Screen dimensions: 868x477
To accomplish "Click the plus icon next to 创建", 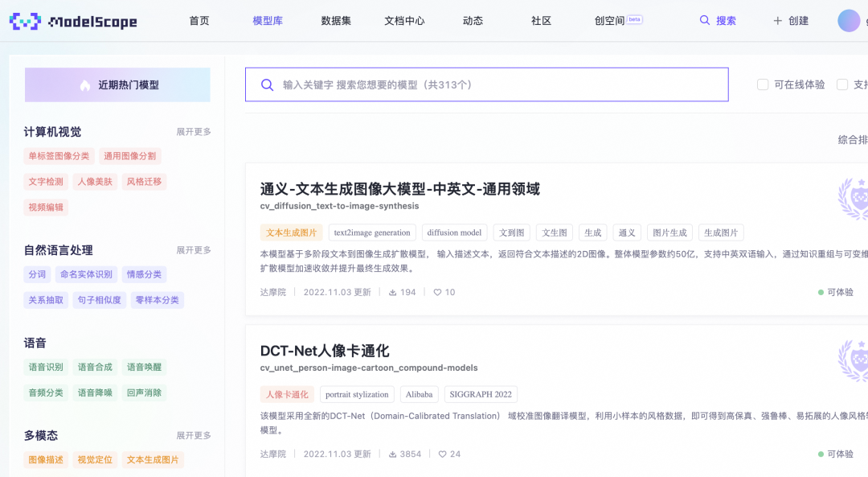I will [777, 21].
